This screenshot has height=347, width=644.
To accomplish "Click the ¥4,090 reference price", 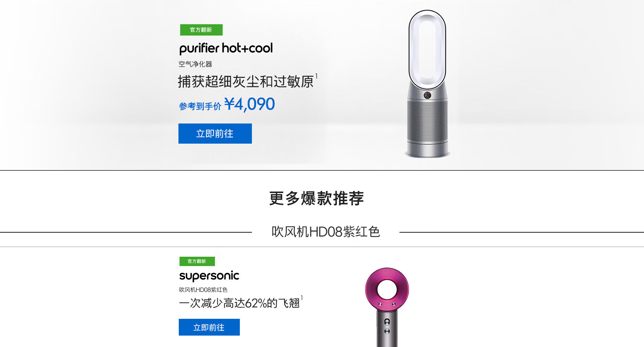I will click(x=250, y=104).
